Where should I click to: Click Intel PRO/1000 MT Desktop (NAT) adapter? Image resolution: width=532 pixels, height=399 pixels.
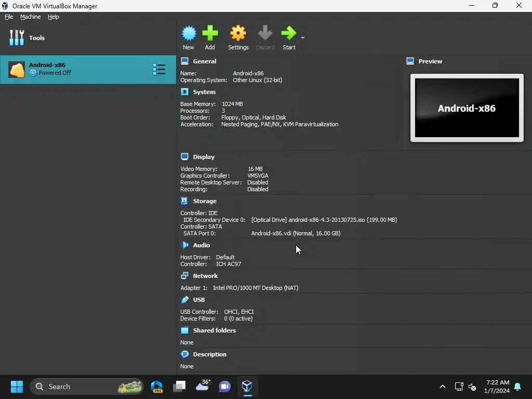coord(256,288)
